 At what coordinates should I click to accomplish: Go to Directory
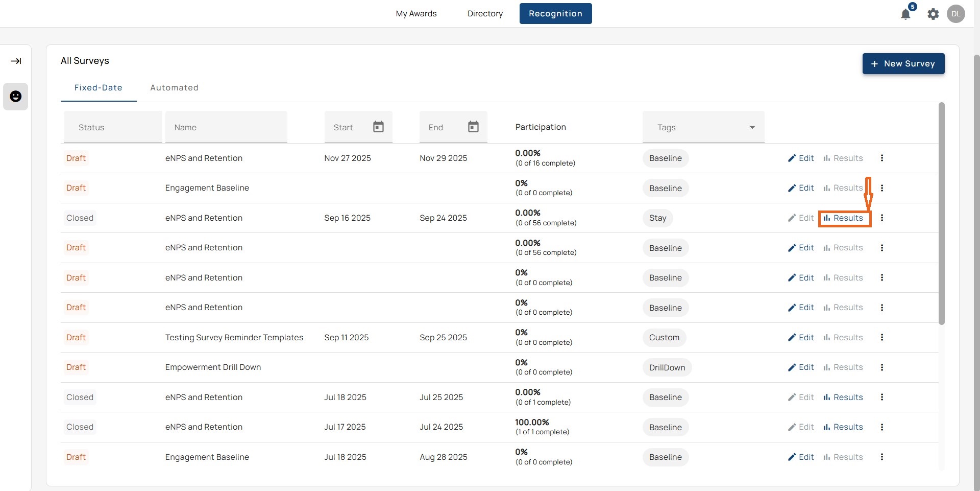click(485, 14)
